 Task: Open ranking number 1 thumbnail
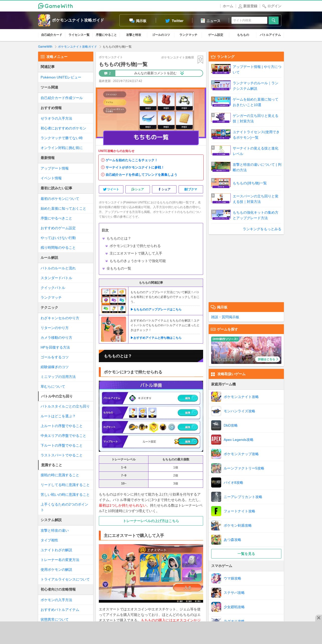(x=221, y=69)
